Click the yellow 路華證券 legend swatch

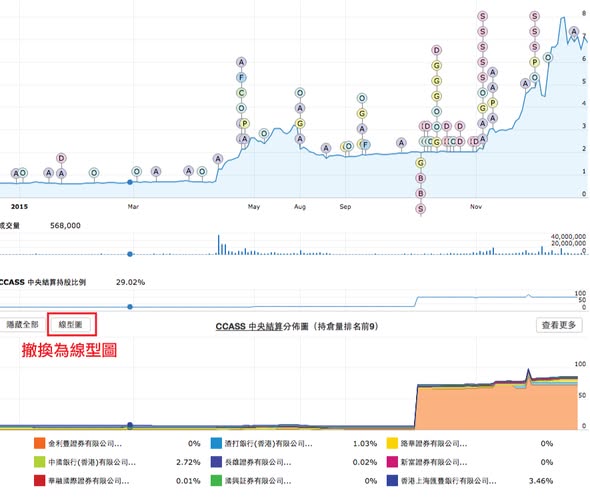coord(392,443)
